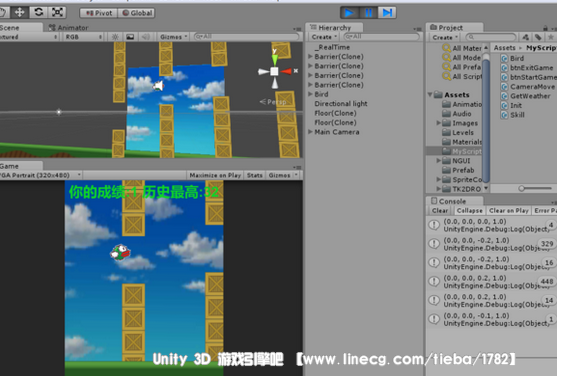Viewport: 562px width, 376px height.
Task: Open the Levels folder
Action: click(458, 132)
